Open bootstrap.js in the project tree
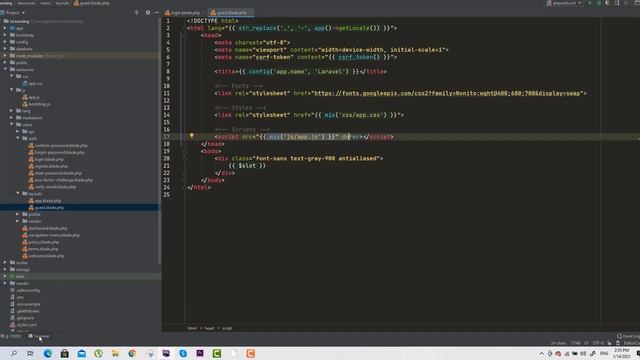This screenshot has width=640, height=360. click(37, 104)
